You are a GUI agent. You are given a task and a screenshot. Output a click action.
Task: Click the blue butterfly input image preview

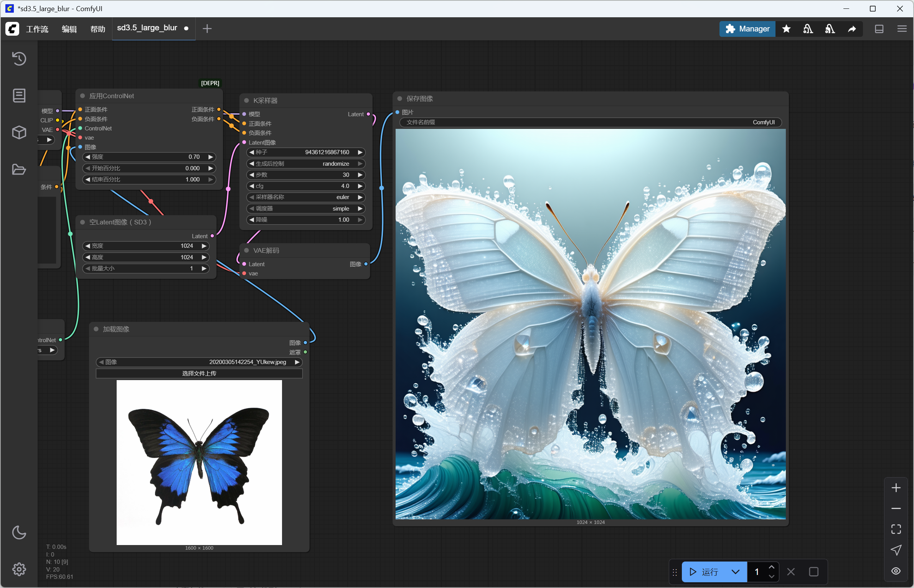tap(199, 462)
